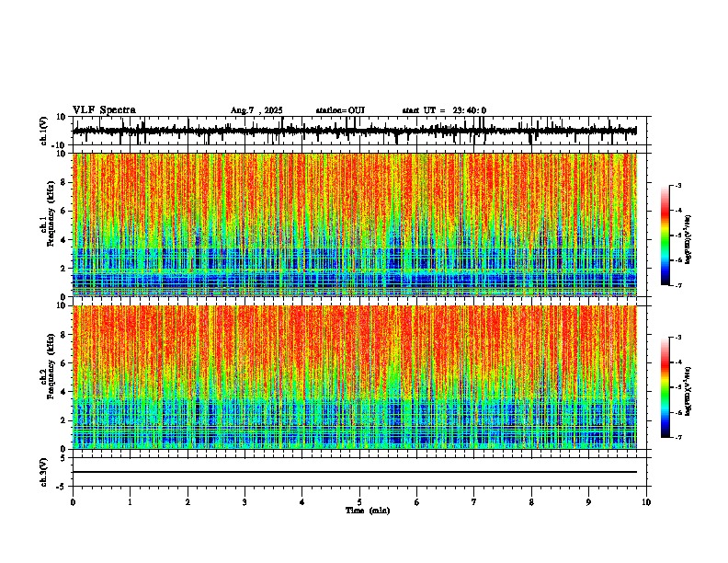
Task: Click time axis tick label "6"
Action: click(x=417, y=502)
